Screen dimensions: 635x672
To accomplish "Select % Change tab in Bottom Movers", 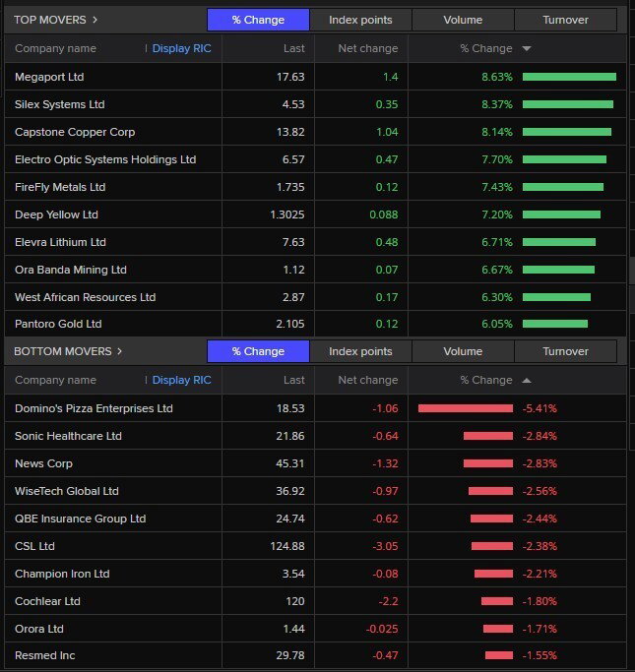I will pyautogui.click(x=258, y=351).
